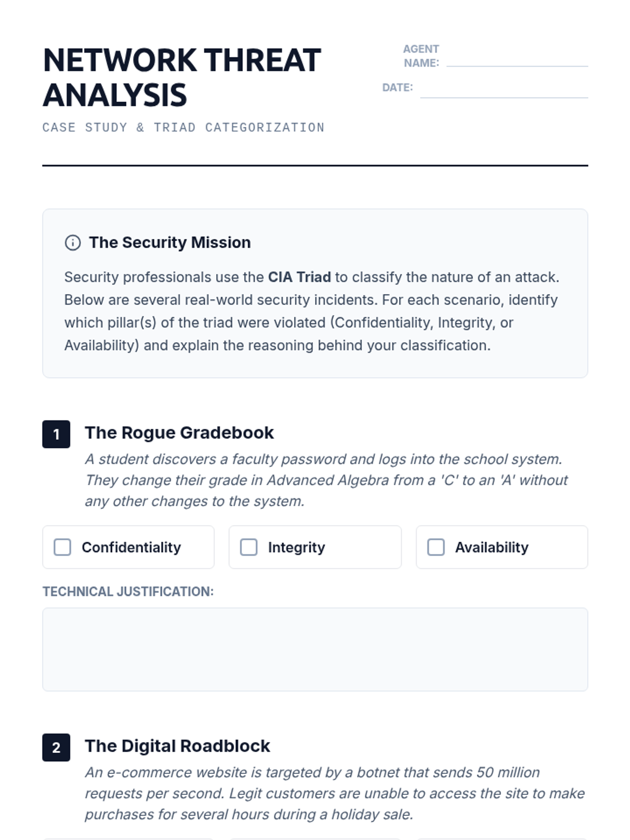Image resolution: width=630 pixels, height=840 pixels.
Task: Click the Rogue Gradebook scenario description
Action: click(x=325, y=480)
